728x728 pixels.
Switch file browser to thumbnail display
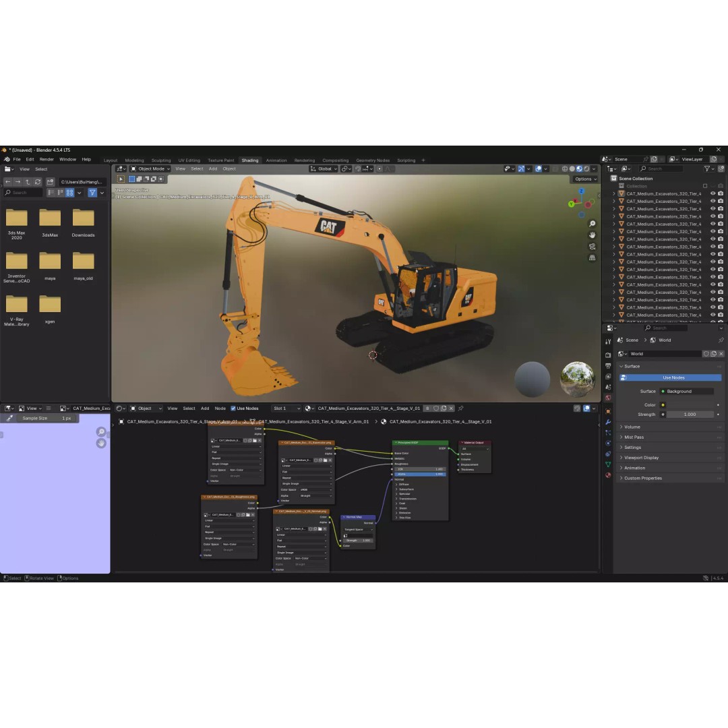point(69,193)
